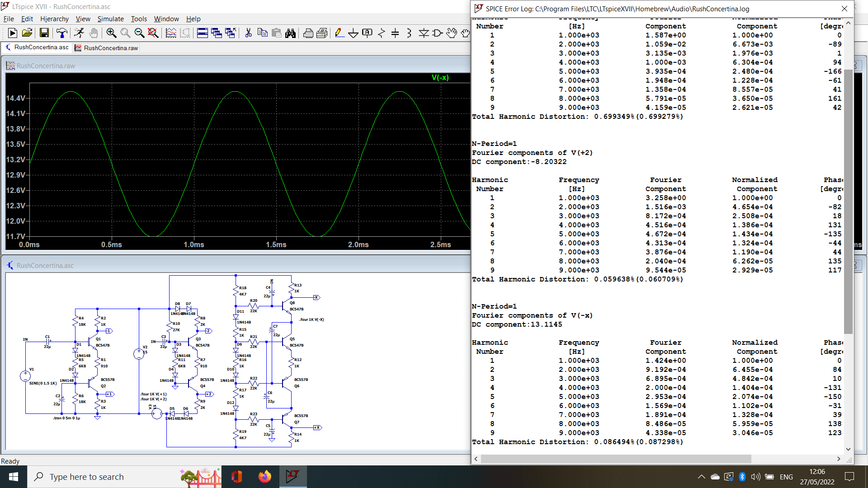Click the error log scroll-up arrow
The width and height of the screenshot is (868, 488).
tap(848, 23)
